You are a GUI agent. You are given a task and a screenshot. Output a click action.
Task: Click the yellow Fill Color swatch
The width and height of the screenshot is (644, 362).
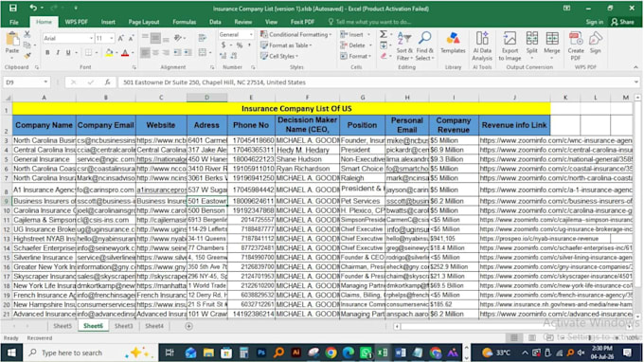click(109, 53)
